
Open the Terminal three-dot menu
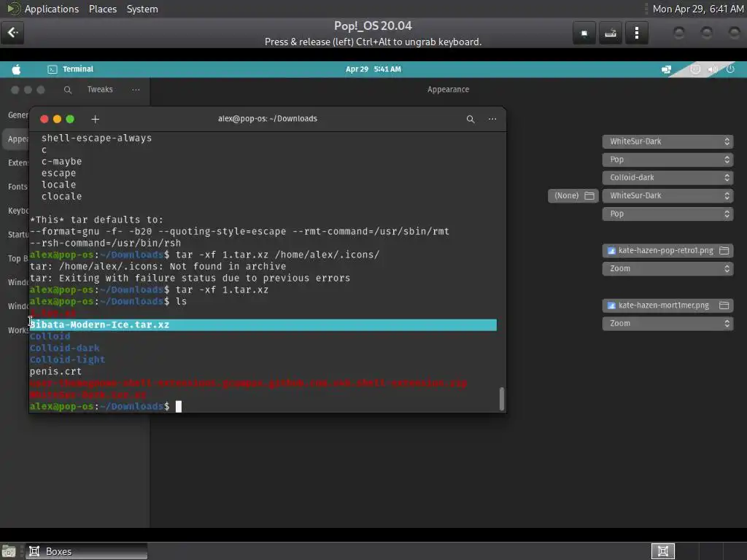(492, 119)
